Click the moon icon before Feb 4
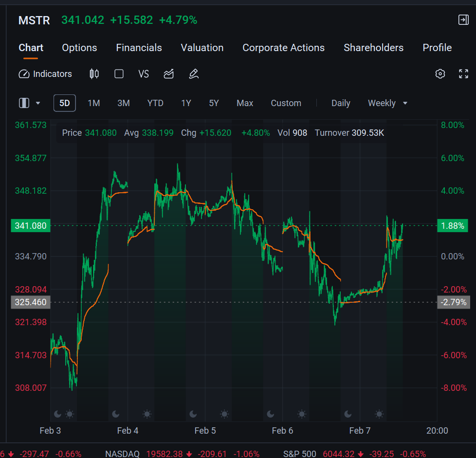Image resolution: width=476 pixels, height=458 pixels. point(116,414)
